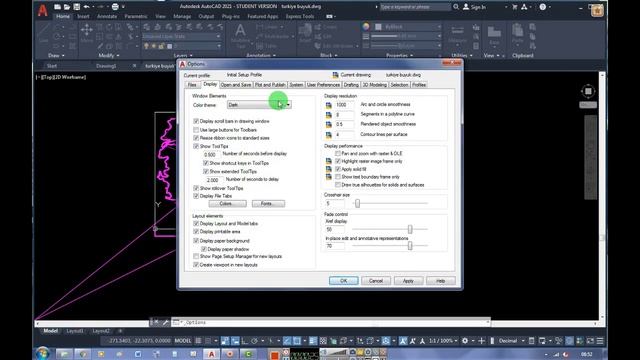This screenshot has height=360, width=640.
Task: Expand the Modify panel flyout
Action: [109, 56]
